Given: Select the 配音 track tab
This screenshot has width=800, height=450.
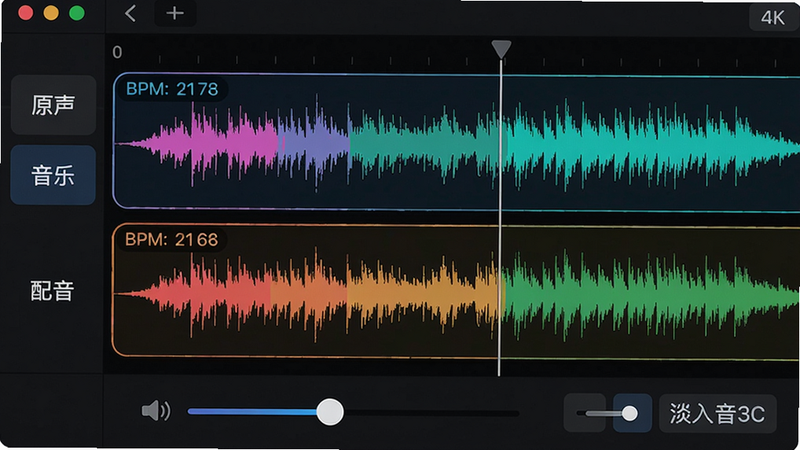Looking at the screenshot, I should click(53, 291).
